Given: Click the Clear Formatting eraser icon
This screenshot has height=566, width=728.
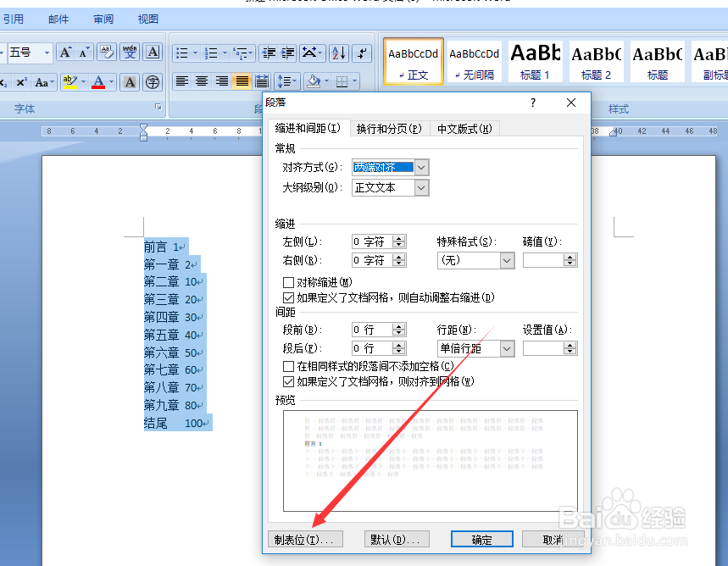Looking at the screenshot, I should click(106, 53).
